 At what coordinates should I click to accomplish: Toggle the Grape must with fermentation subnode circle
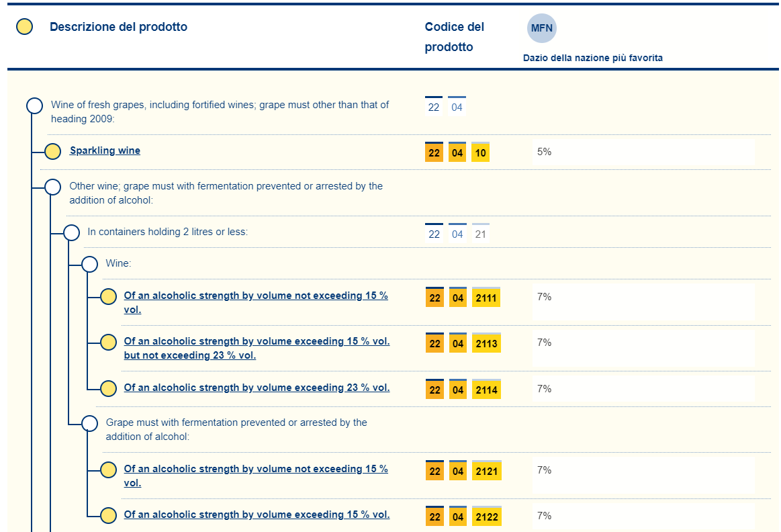pyautogui.click(x=89, y=423)
